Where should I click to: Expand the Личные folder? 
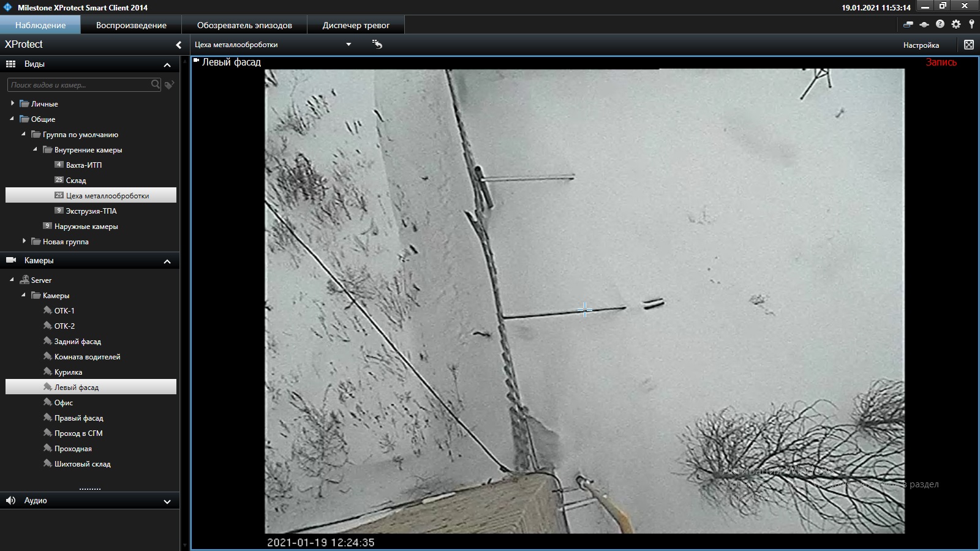[12, 103]
